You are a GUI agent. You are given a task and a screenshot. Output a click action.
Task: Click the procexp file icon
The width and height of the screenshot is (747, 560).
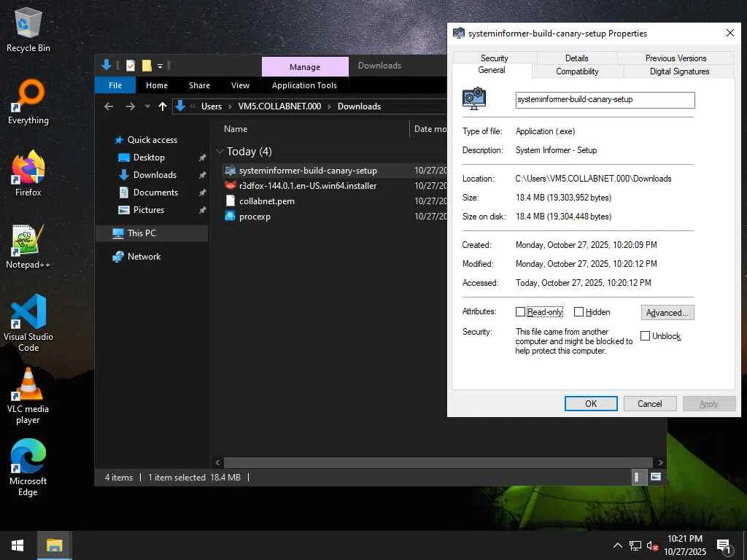point(230,216)
